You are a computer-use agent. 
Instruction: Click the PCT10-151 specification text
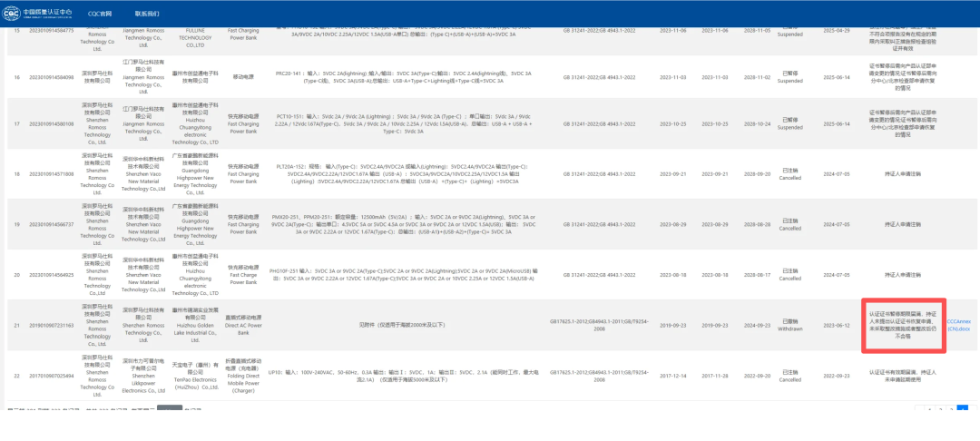click(405, 123)
